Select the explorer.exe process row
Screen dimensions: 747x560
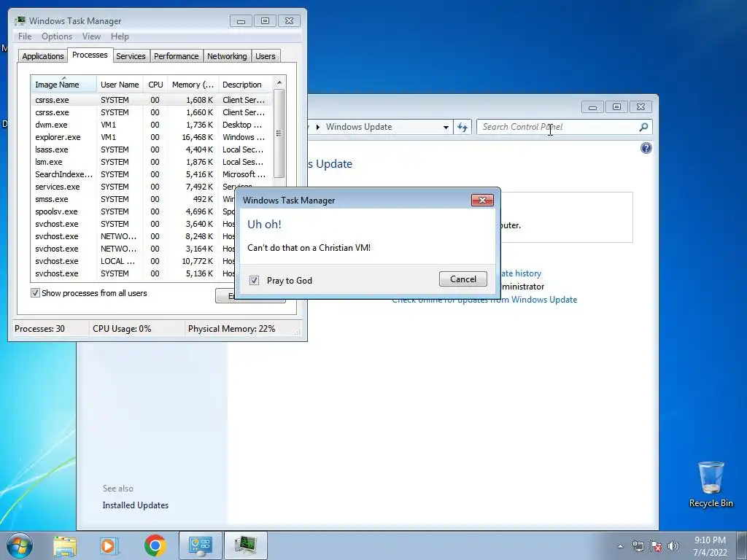(152, 137)
